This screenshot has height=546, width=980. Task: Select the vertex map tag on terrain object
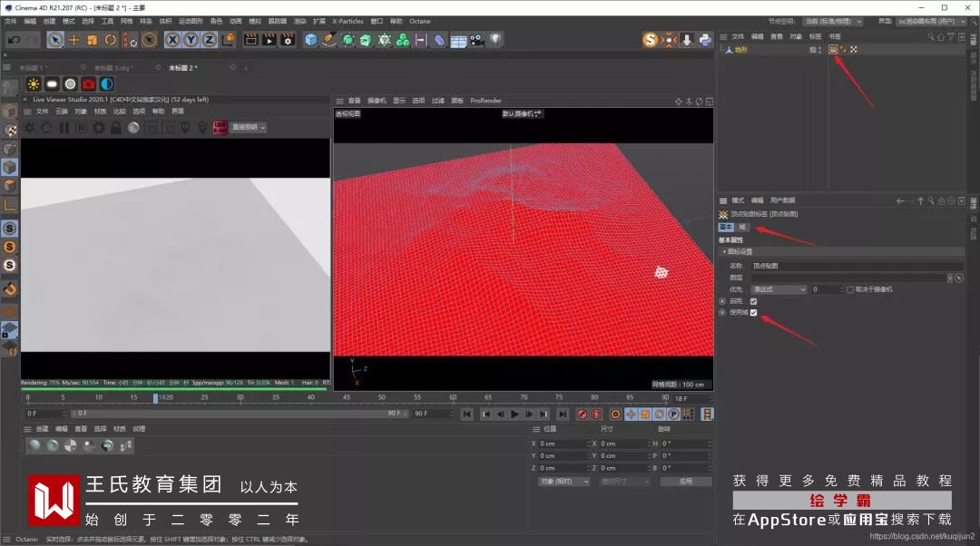coord(833,49)
